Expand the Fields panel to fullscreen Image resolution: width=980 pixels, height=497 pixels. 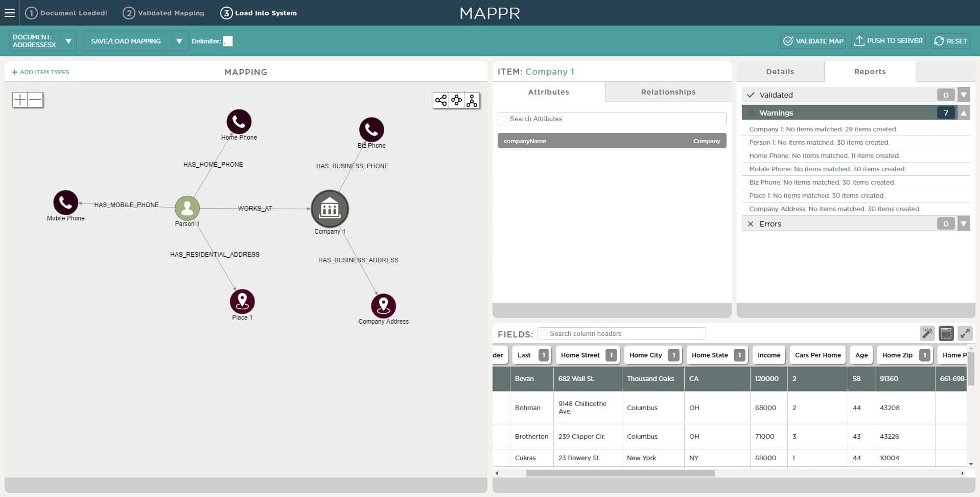pyautogui.click(x=965, y=333)
